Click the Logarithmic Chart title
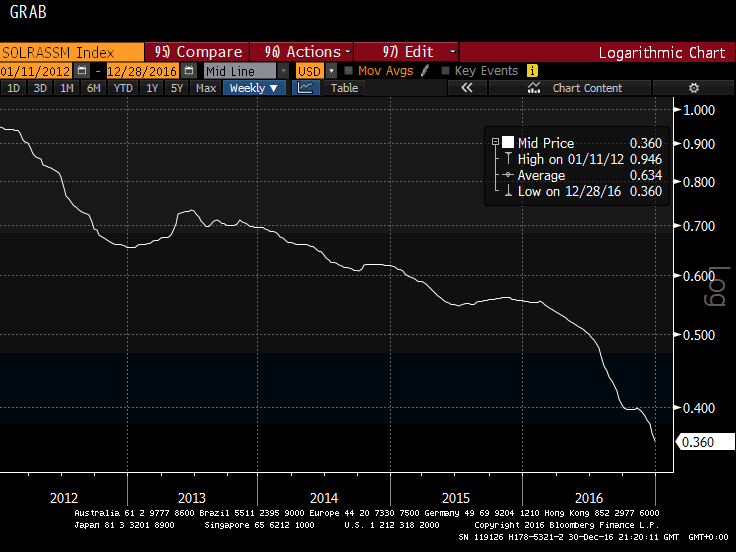736x552 pixels. click(662, 52)
